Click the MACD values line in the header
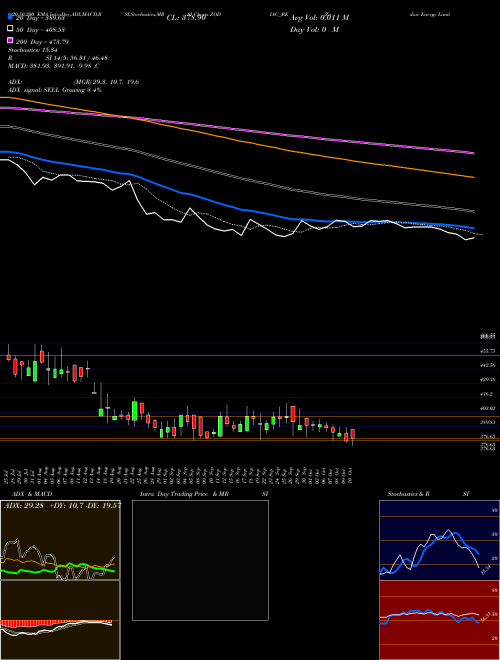500x660 pixels. point(53,66)
